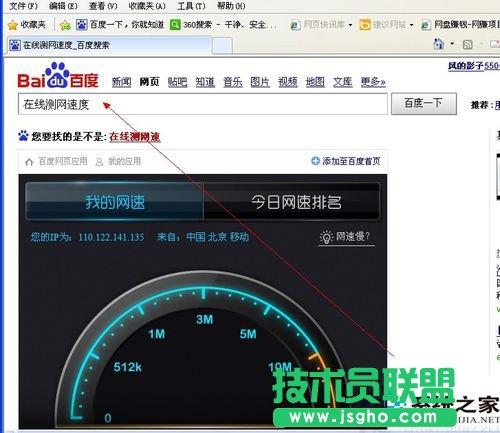Open the 百度一下，你就知道 bookmark
Viewport: 500px width, 433px height.
pyautogui.click(x=120, y=24)
